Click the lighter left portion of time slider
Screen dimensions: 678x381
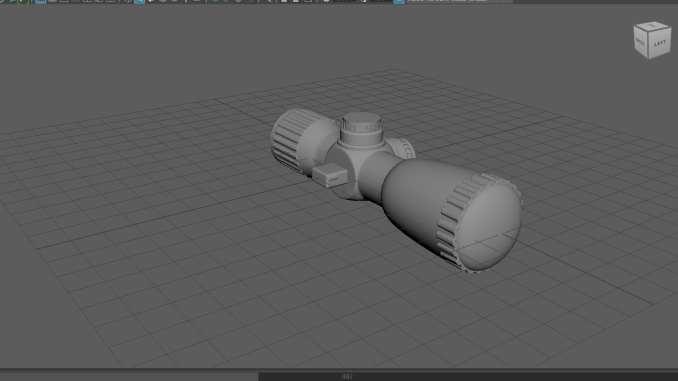click(x=129, y=377)
